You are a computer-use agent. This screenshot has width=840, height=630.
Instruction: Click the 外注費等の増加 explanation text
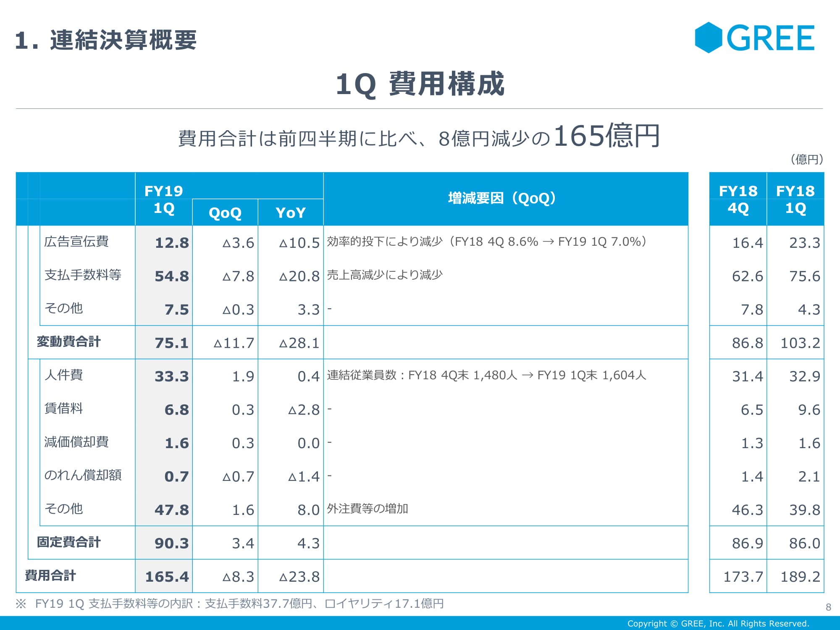pyautogui.click(x=367, y=509)
